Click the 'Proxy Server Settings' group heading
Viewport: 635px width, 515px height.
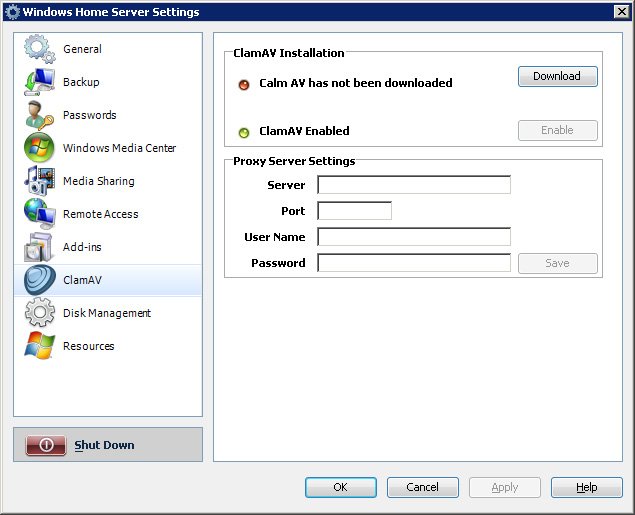pyautogui.click(x=294, y=161)
